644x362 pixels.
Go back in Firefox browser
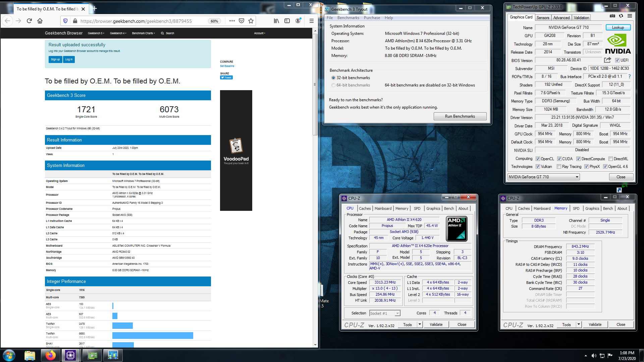pyautogui.click(x=8, y=21)
